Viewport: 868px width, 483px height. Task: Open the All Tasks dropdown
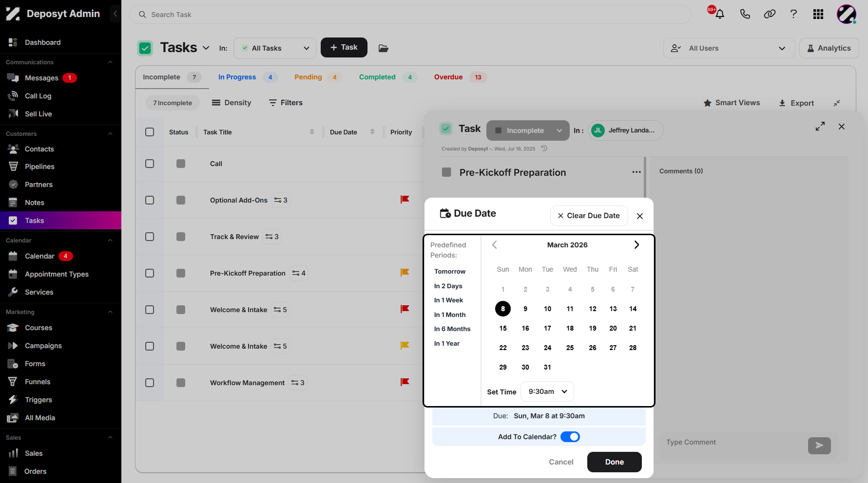[275, 48]
